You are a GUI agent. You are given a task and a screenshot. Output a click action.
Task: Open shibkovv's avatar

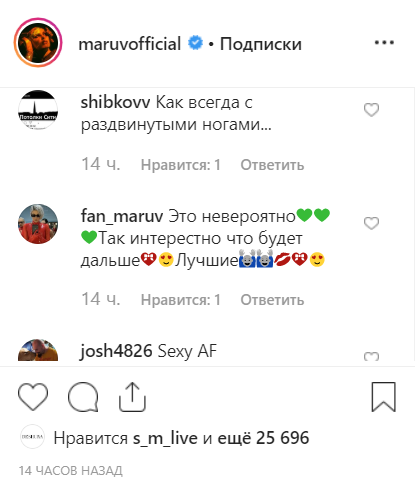[x=38, y=110]
